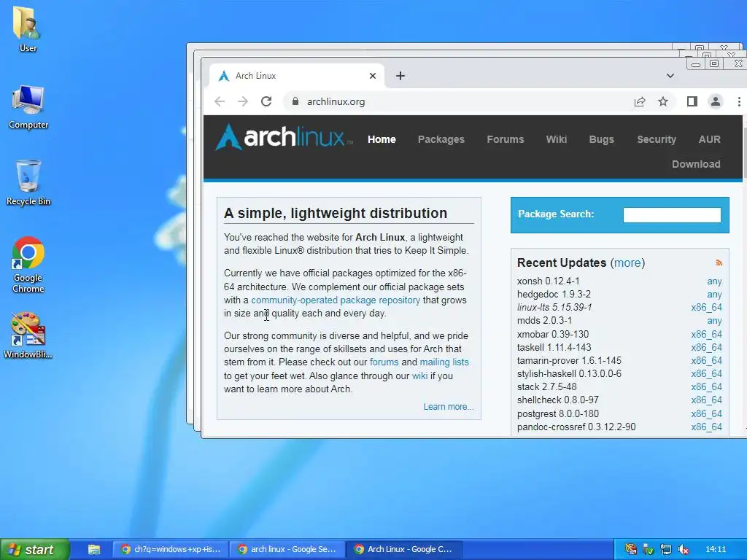Open AUR in Arch navigation
747x560 pixels.
pos(709,139)
